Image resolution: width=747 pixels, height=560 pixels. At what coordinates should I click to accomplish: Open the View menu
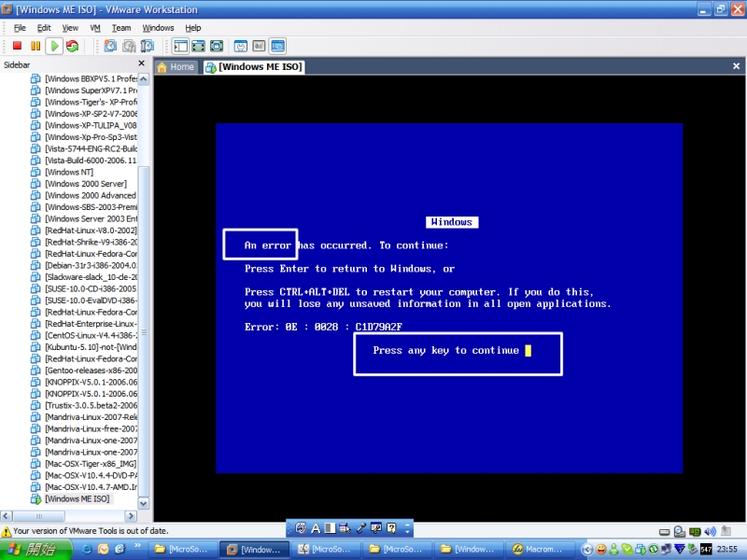pyautogui.click(x=70, y=28)
